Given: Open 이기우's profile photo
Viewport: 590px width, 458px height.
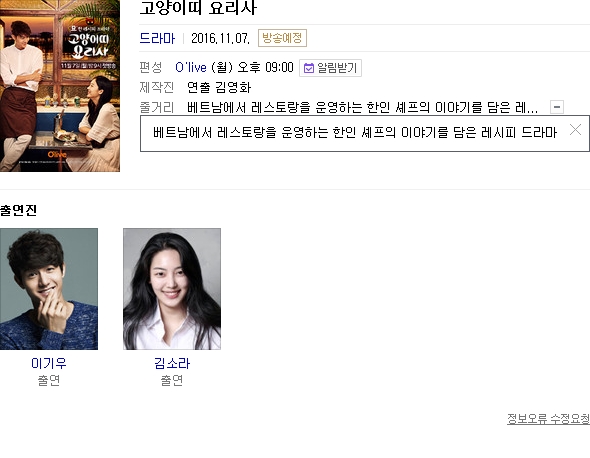Looking at the screenshot, I should pyautogui.click(x=49, y=289).
